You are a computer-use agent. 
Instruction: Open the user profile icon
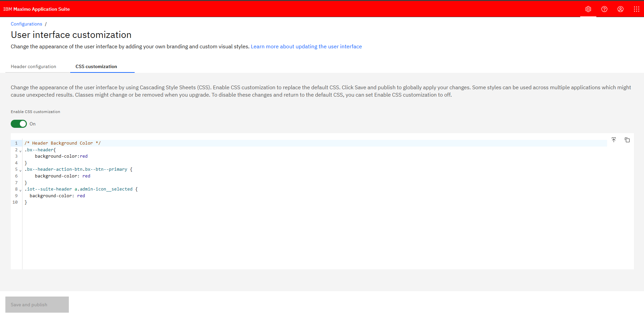point(620,9)
